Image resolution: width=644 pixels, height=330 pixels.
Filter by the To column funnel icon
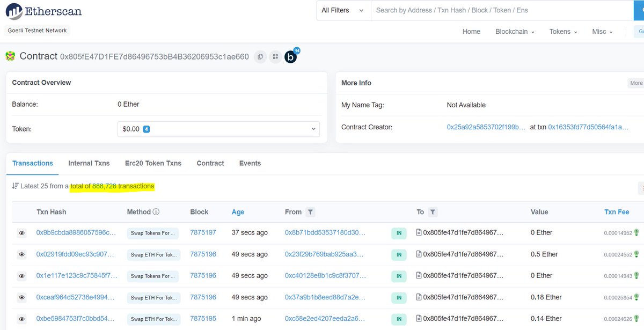point(433,212)
